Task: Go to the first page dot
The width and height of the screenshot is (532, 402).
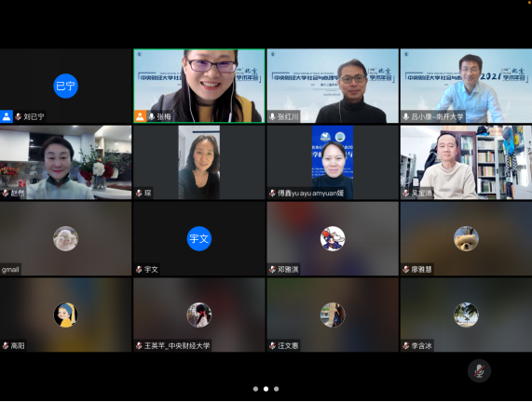Action: (255, 389)
